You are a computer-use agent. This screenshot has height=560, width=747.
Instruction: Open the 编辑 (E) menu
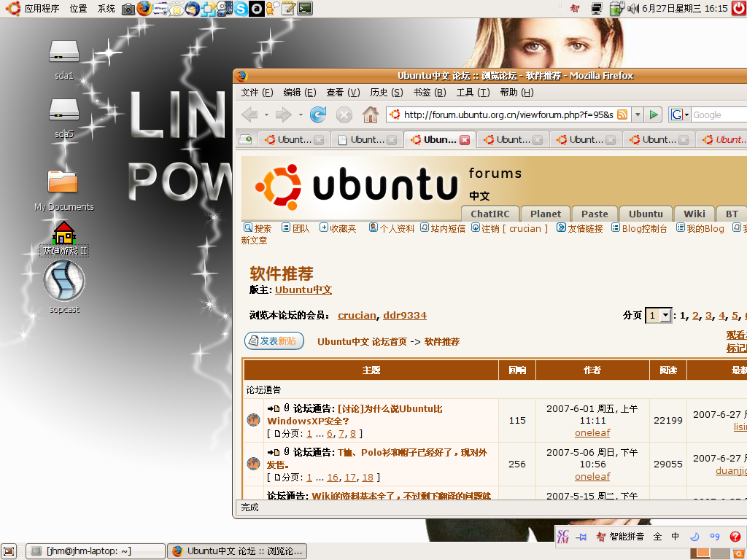pos(300,93)
